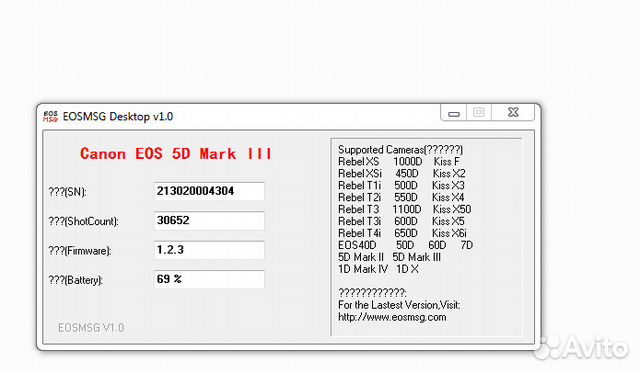
Task: Click 50D in supported cameras list
Action: point(405,245)
